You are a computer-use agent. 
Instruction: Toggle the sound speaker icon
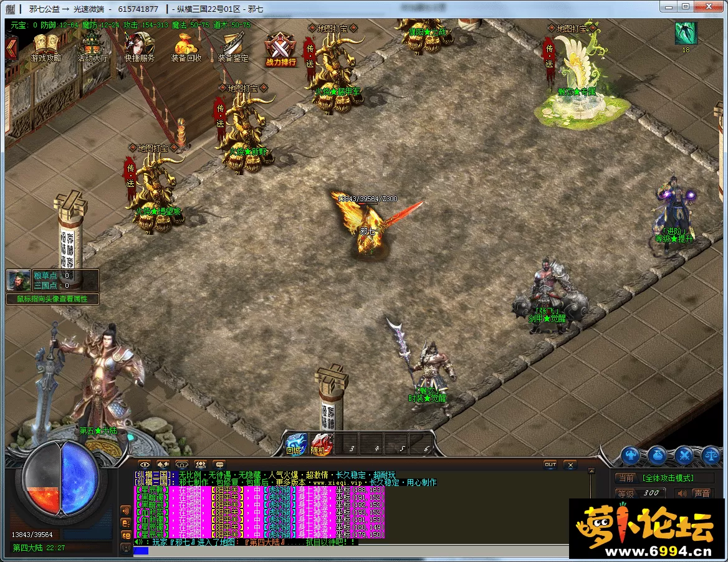682,493
